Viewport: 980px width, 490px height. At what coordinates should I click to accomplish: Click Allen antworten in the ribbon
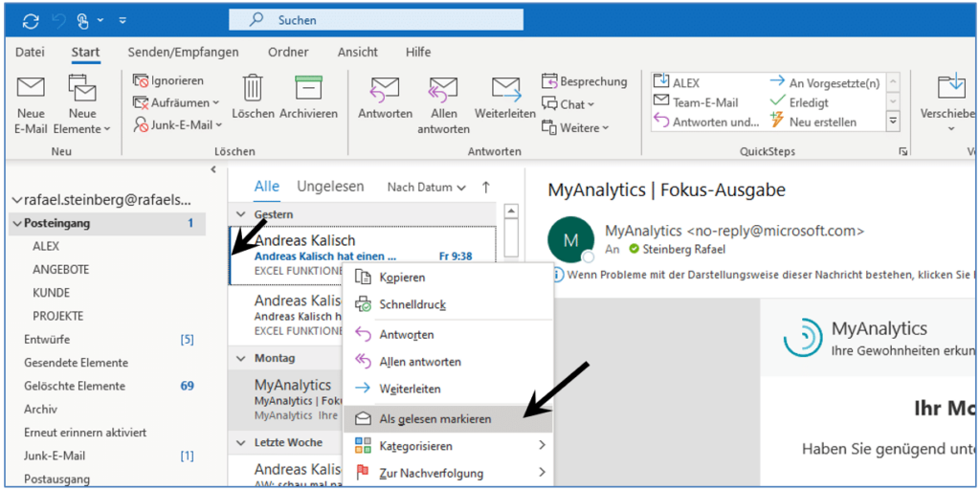point(443,105)
